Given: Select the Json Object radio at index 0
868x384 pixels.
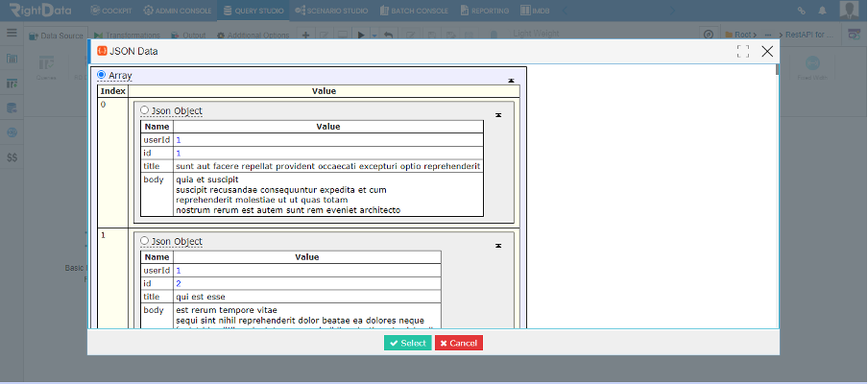Looking at the screenshot, I should (x=144, y=110).
